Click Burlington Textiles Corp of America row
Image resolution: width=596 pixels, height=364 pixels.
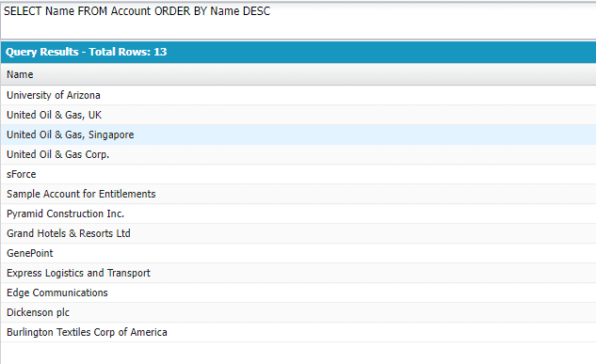coord(298,332)
